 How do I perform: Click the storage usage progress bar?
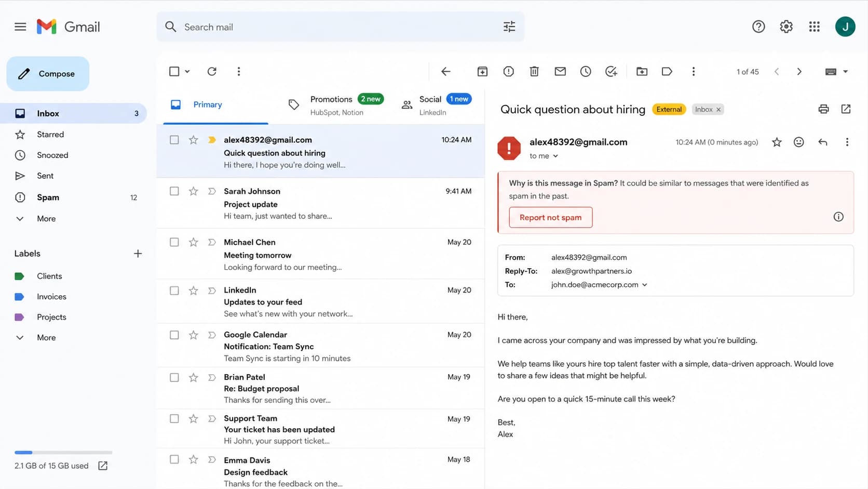pyautogui.click(x=63, y=453)
